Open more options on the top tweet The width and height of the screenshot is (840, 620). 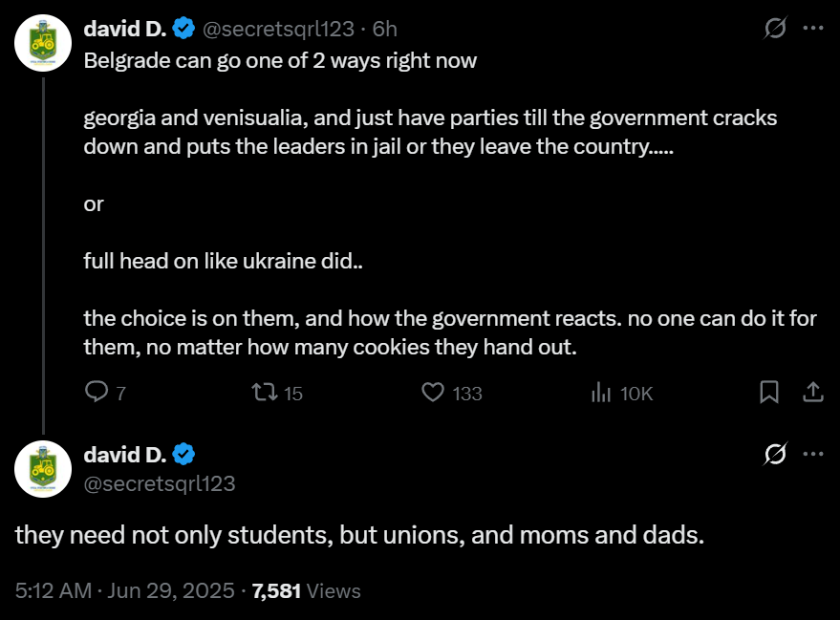(x=813, y=28)
